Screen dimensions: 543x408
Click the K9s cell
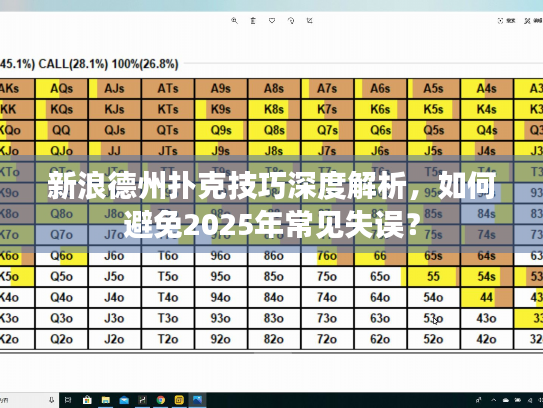point(221,109)
